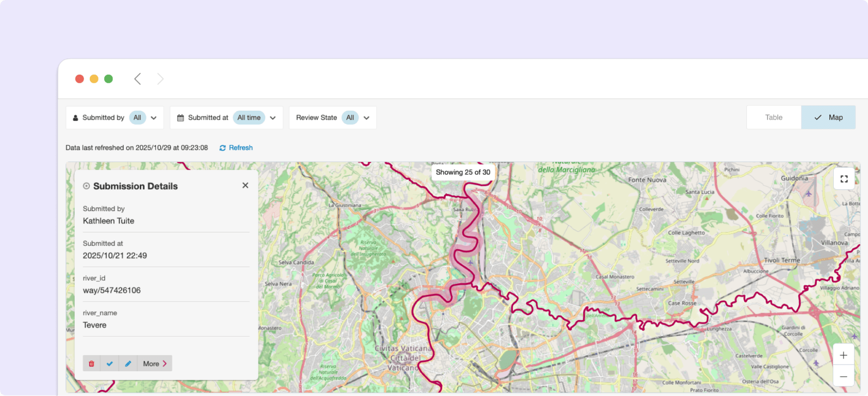The image size is (868, 396).
Task: Go back with the left arrow
Action: pos(138,79)
